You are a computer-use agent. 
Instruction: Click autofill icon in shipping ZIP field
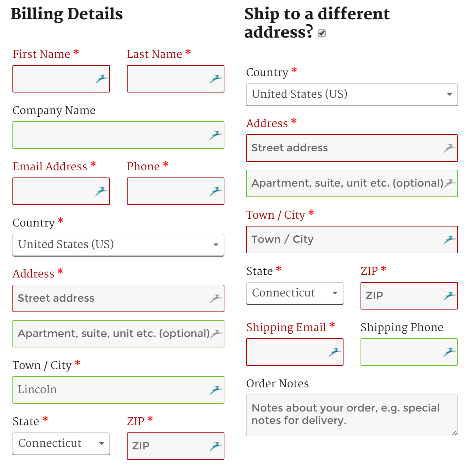point(450,296)
